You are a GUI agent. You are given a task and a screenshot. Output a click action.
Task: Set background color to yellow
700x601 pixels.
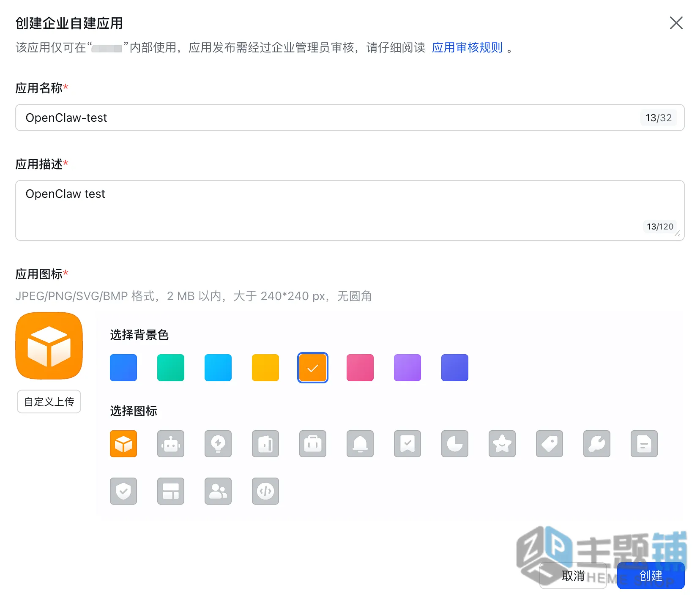265,368
